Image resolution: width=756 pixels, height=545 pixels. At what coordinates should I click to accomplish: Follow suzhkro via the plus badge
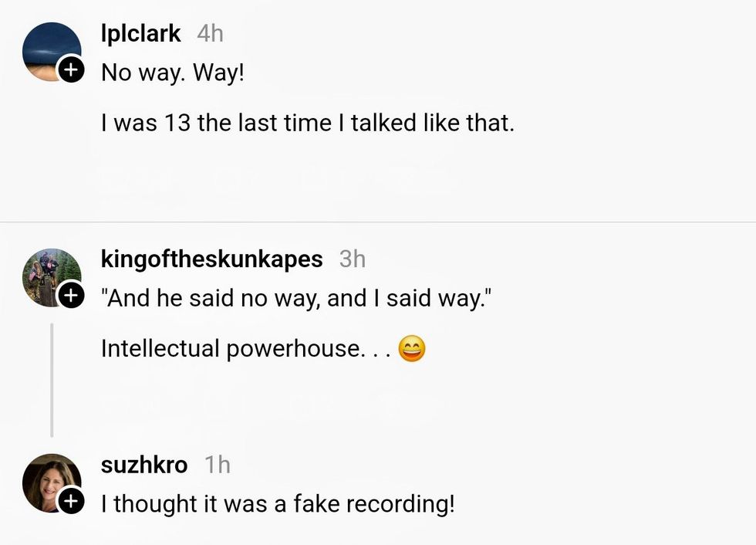[71, 501]
